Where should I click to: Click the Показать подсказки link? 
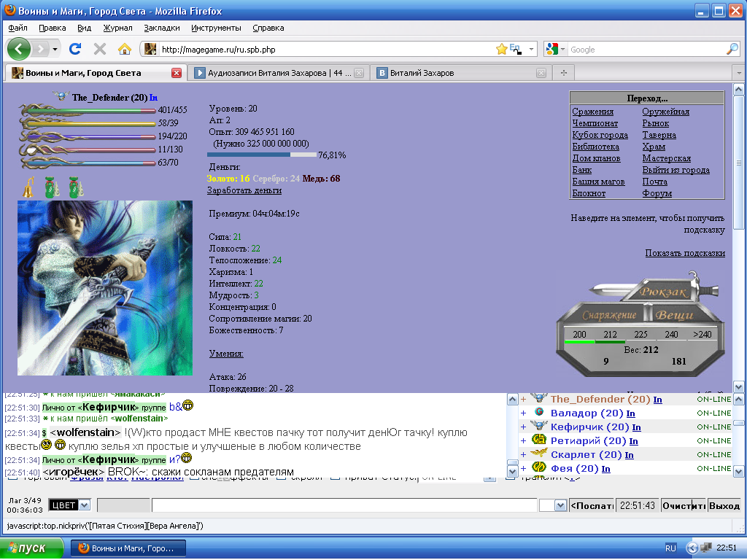(685, 253)
